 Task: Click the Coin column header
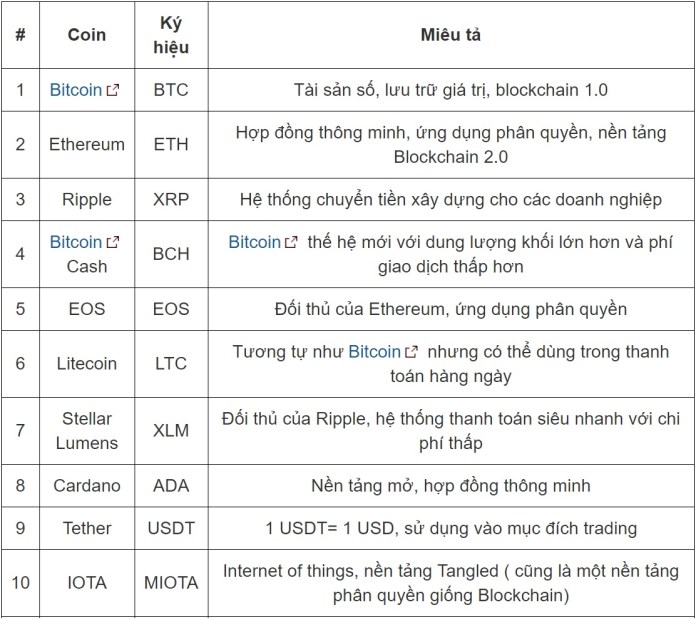point(87,35)
